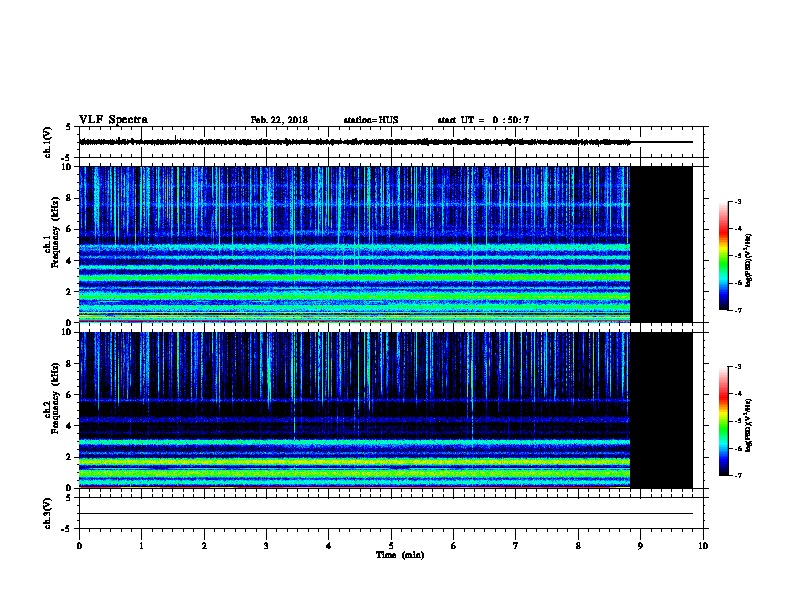Image resolution: width=792 pixels, height=612 pixels.
Task: Click the "ch.3(V)" waveform axis label
Action: 47,513
